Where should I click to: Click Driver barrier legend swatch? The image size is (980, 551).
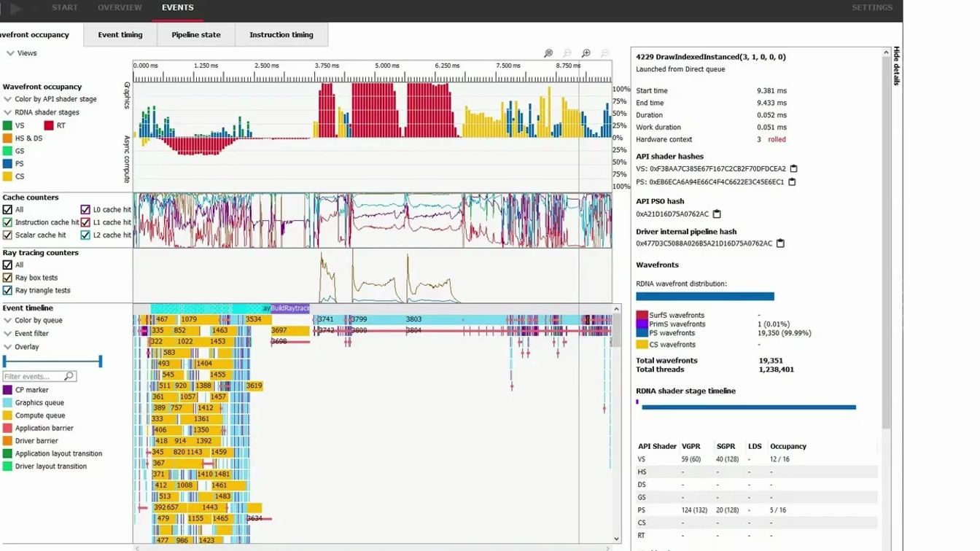[7, 441]
